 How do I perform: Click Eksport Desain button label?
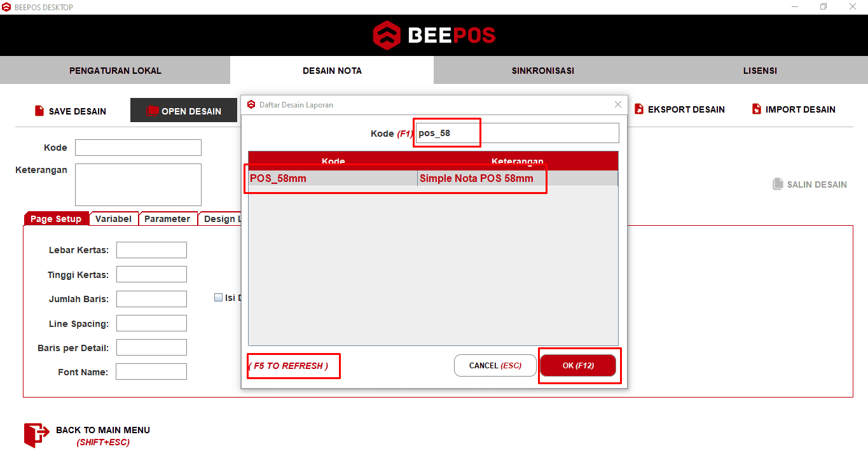coord(686,109)
